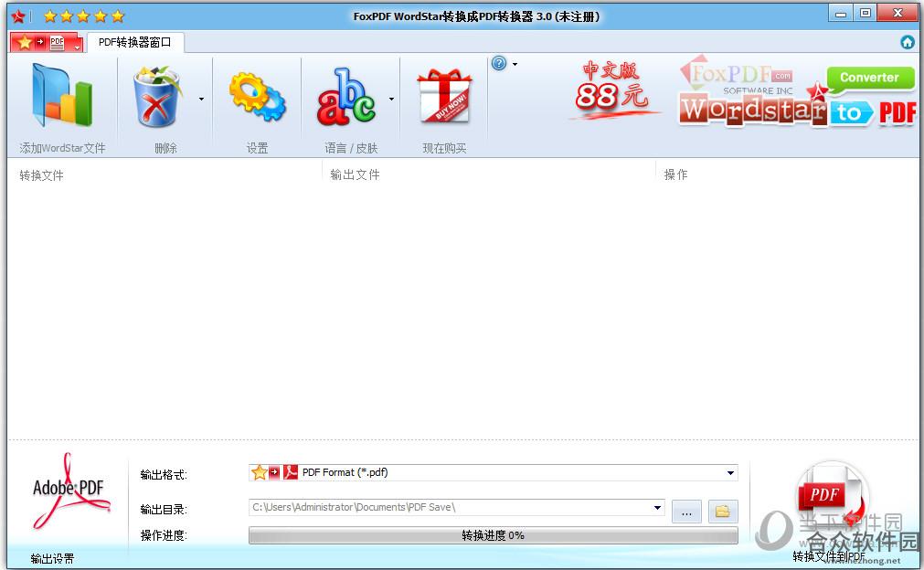Click the 操作 column header
924x570 pixels.
pyautogui.click(x=675, y=174)
